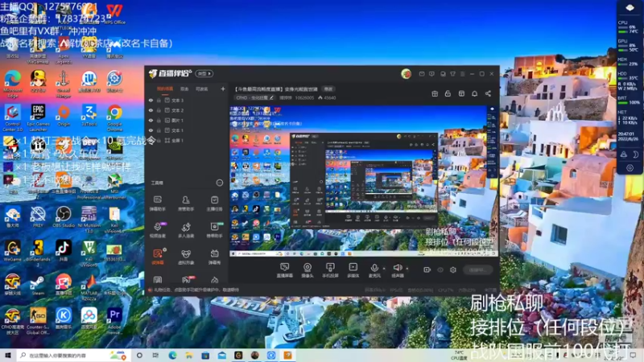Click the stream preview thumbnail
The width and height of the screenshot is (644, 362).
(x=364, y=181)
